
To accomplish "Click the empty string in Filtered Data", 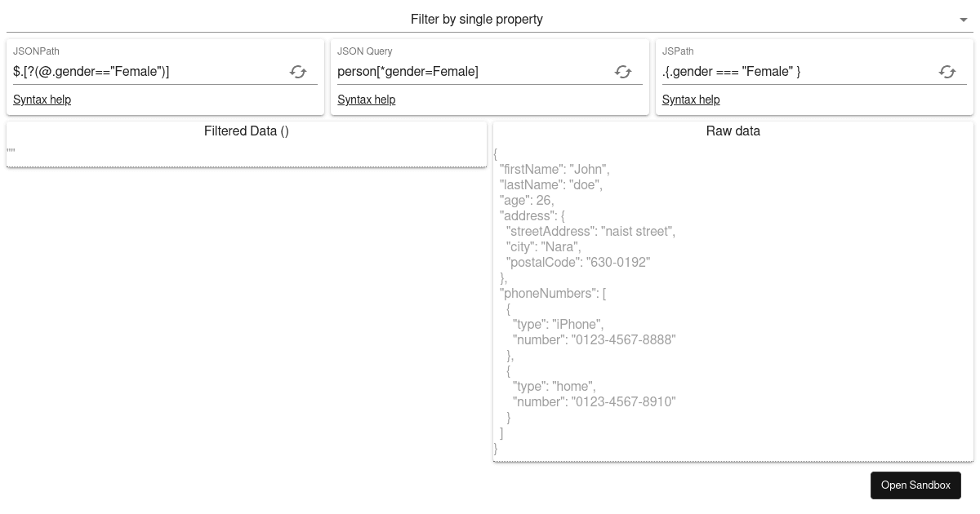I will 11,152.
